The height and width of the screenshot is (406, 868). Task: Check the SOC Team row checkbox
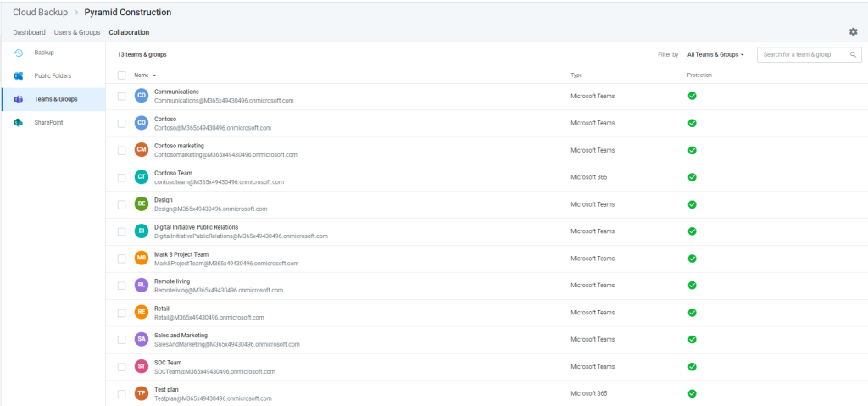122,367
